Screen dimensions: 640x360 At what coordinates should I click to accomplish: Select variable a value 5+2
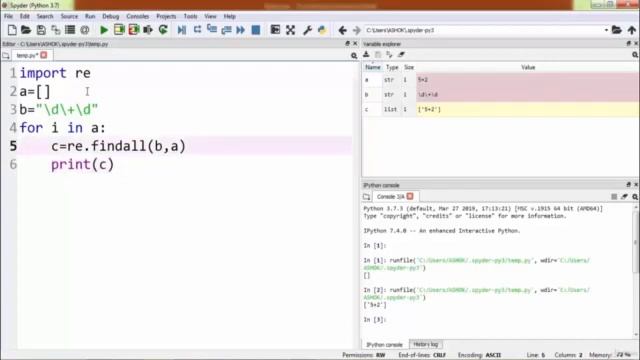point(527,80)
